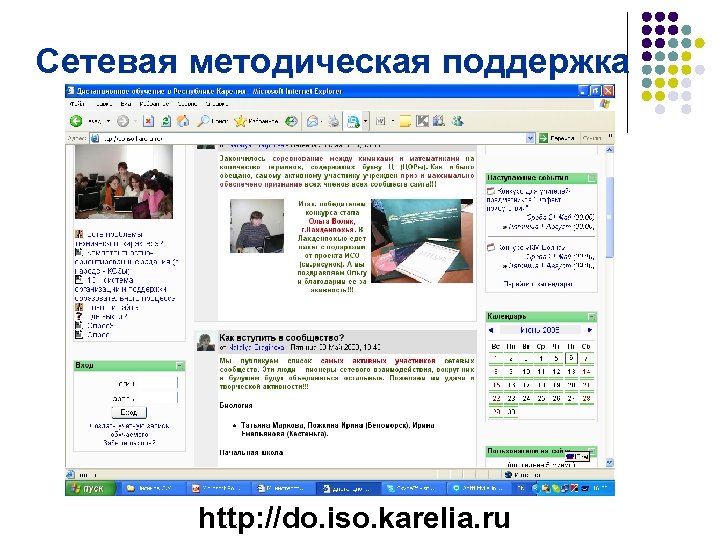Open the address bar dropdown arrow
Screen dimensions: 720x540
[530, 138]
